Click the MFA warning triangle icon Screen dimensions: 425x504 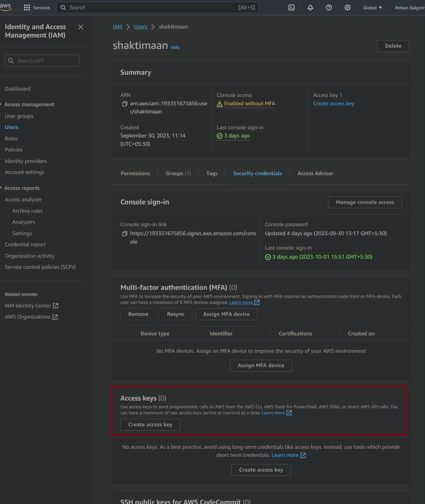pyautogui.click(x=220, y=104)
